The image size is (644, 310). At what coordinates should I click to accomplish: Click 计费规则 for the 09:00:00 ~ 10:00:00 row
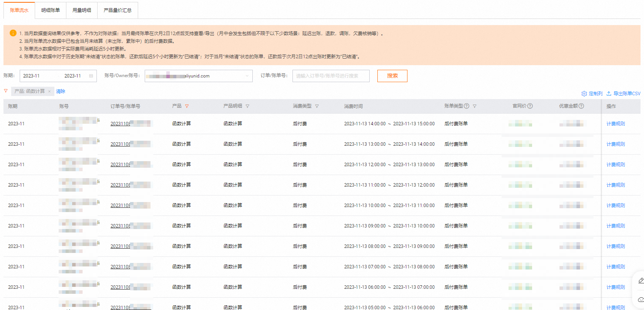coord(615,226)
